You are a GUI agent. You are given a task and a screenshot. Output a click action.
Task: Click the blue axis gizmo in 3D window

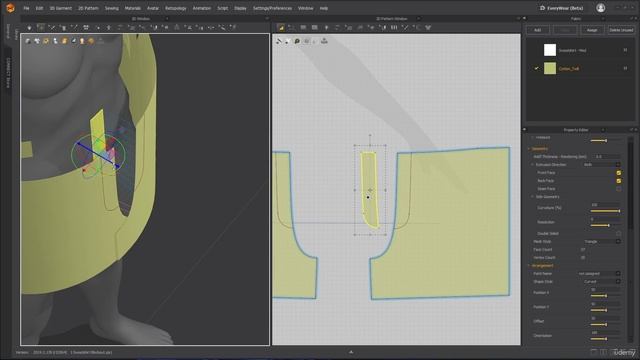click(x=98, y=155)
